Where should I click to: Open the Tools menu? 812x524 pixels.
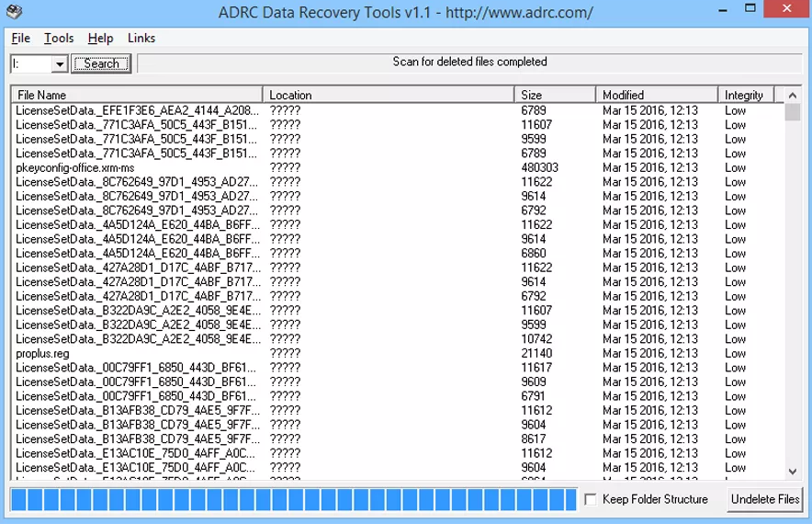pyautogui.click(x=59, y=38)
